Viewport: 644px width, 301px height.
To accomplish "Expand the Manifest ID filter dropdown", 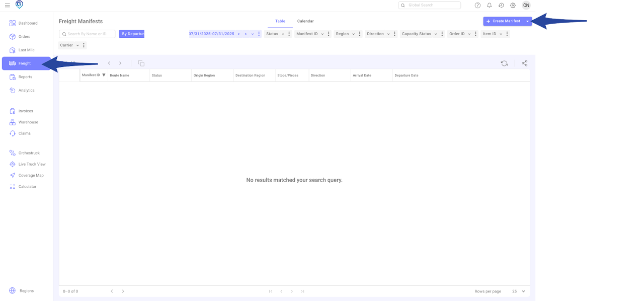I will [323, 34].
